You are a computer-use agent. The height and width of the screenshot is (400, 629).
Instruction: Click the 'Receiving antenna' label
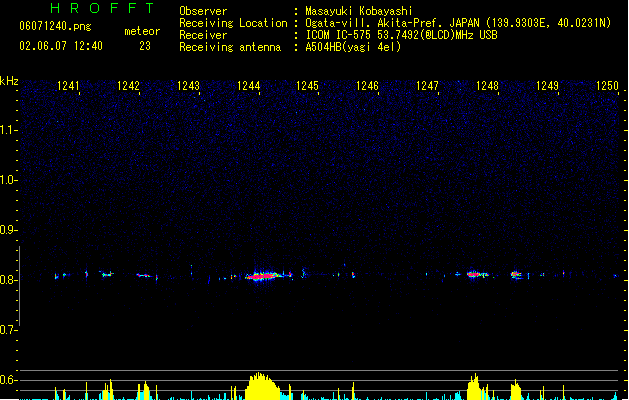pyautogui.click(x=230, y=47)
